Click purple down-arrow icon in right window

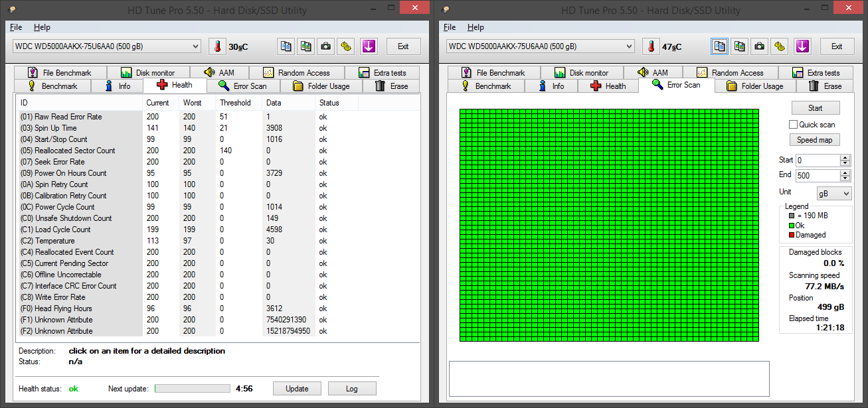pos(802,46)
